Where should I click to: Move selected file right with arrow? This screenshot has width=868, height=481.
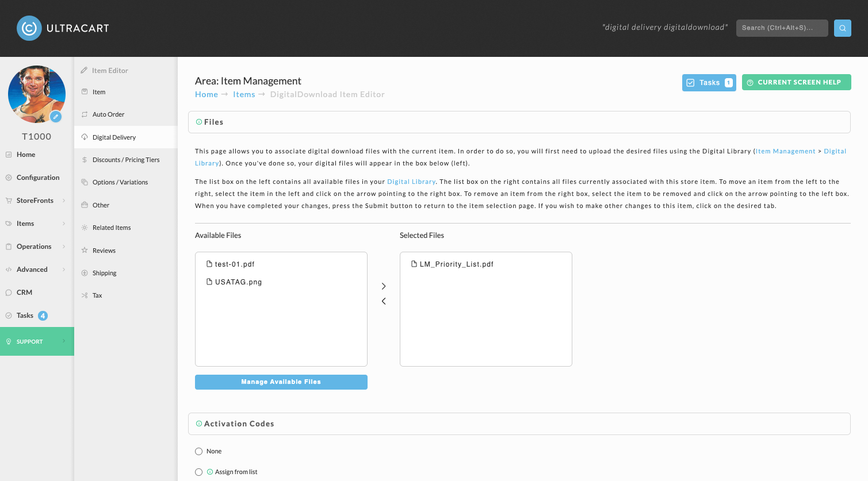[x=384, y=286]
